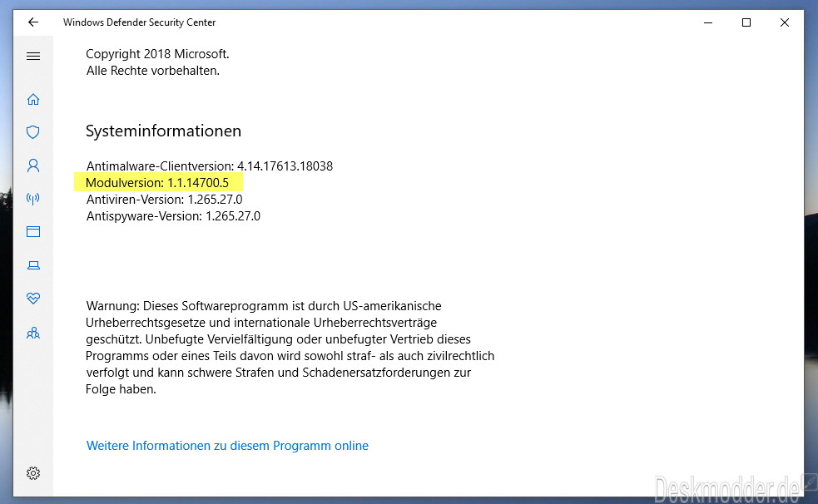Open Settings gear icon in sidebar
818x504 pixels.
pyautogui.click(x=33, y=472)
